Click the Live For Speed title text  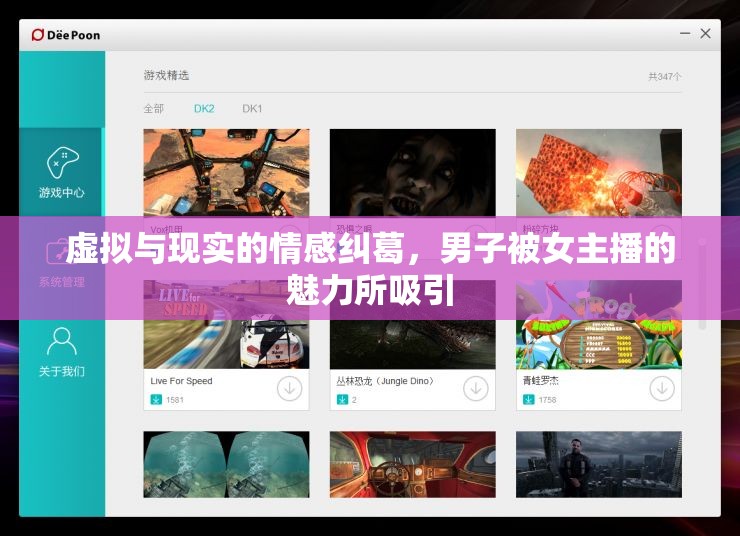tap(181, 381)
